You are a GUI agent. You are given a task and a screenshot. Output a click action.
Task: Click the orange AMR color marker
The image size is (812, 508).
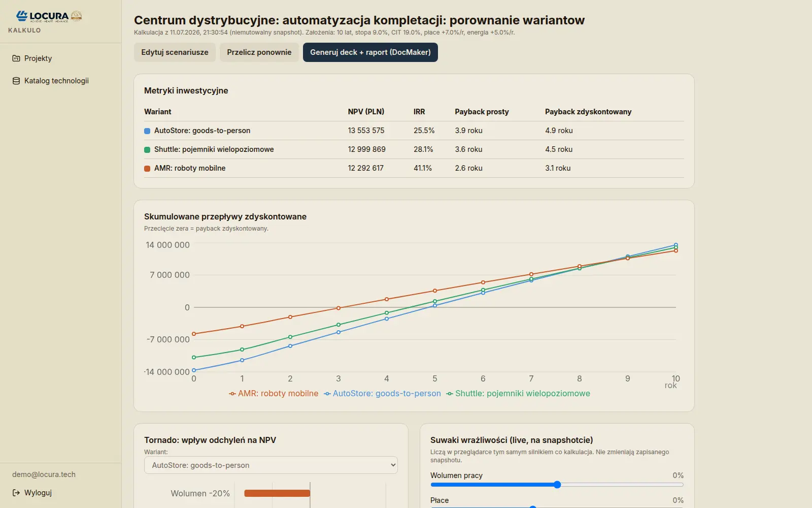pos(147,169)
